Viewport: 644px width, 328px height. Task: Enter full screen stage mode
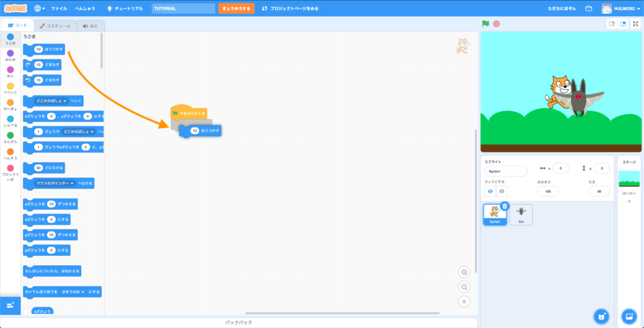point(635,24)
